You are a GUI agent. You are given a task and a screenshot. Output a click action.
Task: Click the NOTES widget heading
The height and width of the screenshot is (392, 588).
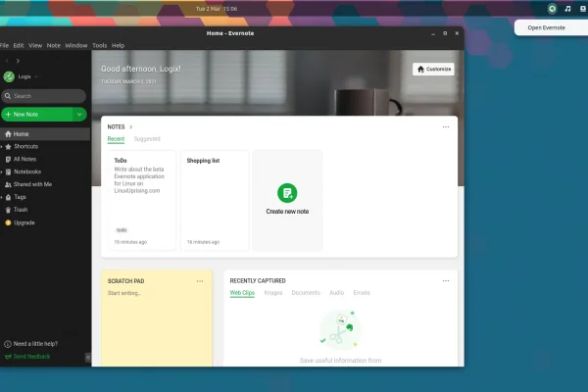pos(116,127)
